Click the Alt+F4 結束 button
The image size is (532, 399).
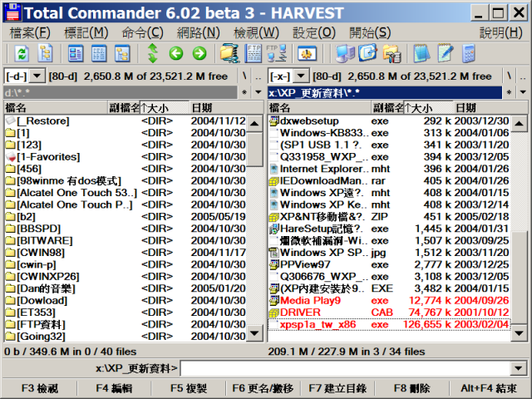pos(489,388)
